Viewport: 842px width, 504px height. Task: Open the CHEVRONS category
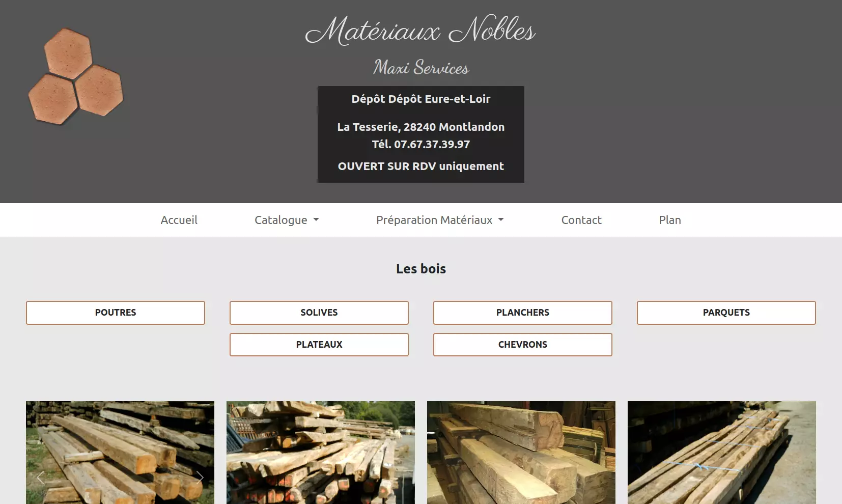coord(523,345)
